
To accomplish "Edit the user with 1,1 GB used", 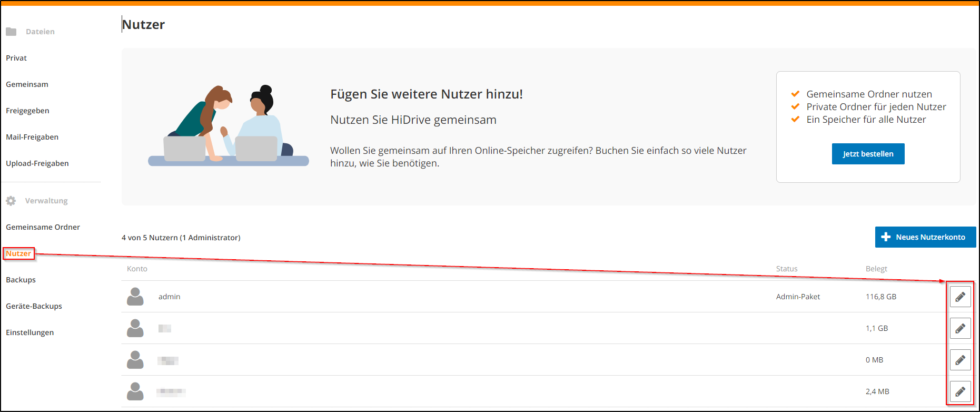I will click(960, 328).
